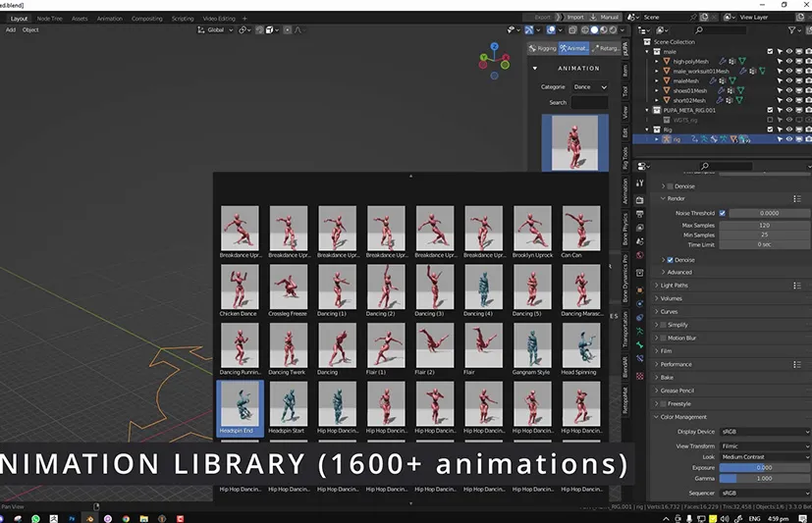
Task: Uncheck the Rig collection checkbox
Action: (x=770, y=130)
